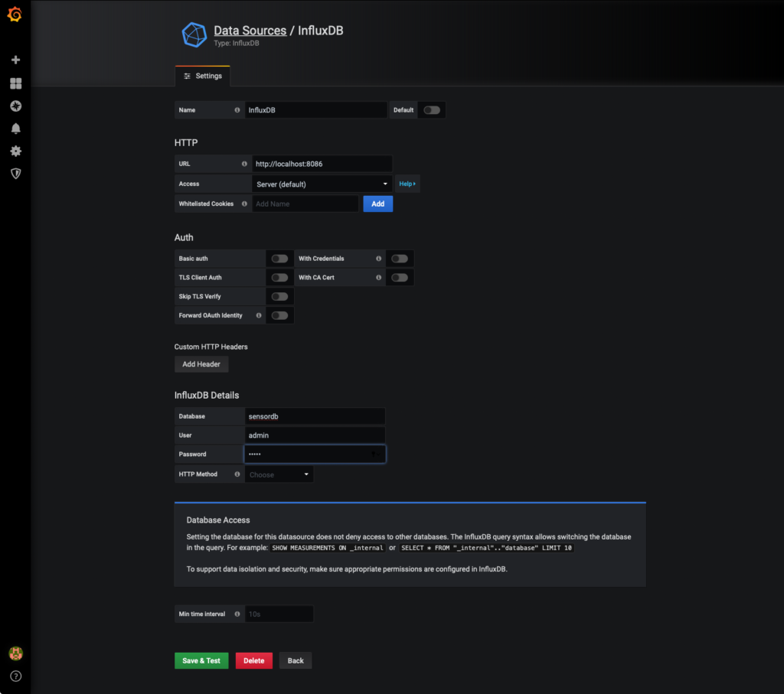
Task: Enable the With CA Cert switch
Action: click(x=400, y=278)
